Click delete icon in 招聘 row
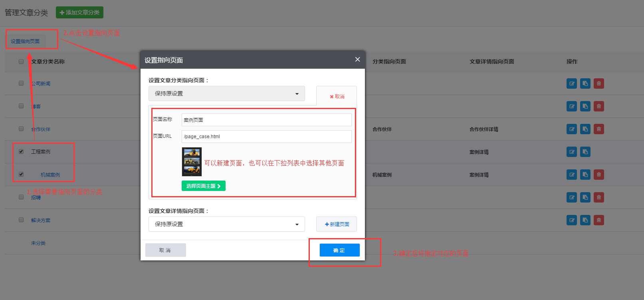The image size is (644, 300). click(x=598, y=197)
